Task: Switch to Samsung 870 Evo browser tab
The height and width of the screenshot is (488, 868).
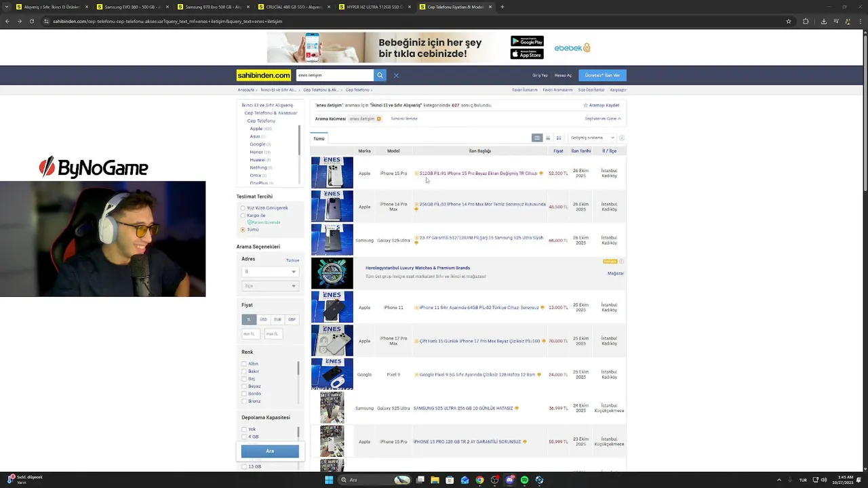Action: (212, 7)
